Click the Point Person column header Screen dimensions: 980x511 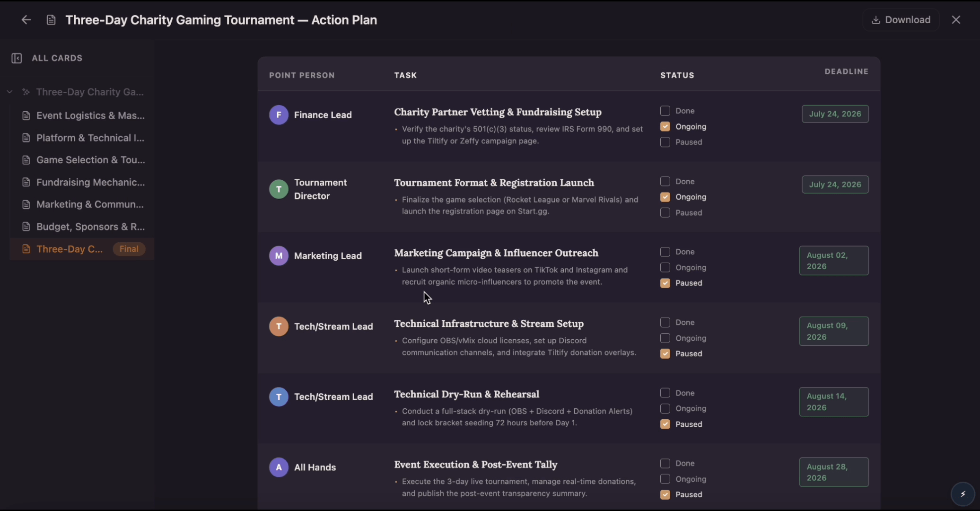click(x=302, y=75)
